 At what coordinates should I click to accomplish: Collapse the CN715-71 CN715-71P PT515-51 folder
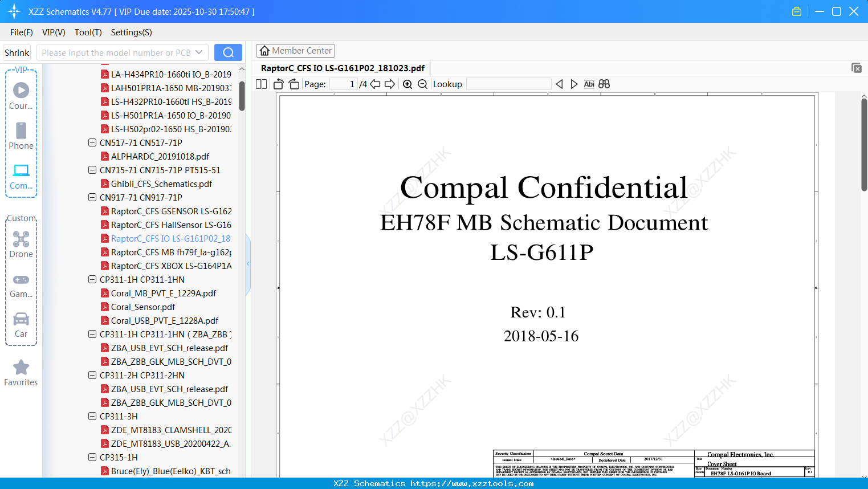click(92, 170)
